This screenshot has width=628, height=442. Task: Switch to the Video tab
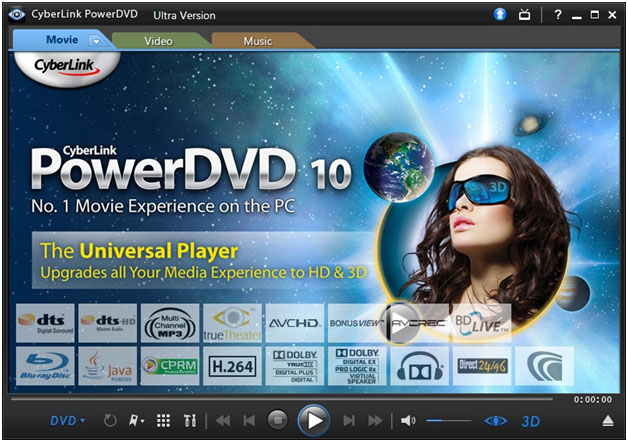tap(159, 41)
